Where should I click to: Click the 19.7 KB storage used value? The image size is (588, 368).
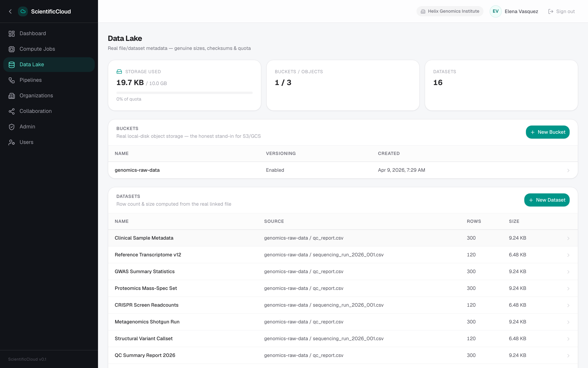[x=130, y=83]
